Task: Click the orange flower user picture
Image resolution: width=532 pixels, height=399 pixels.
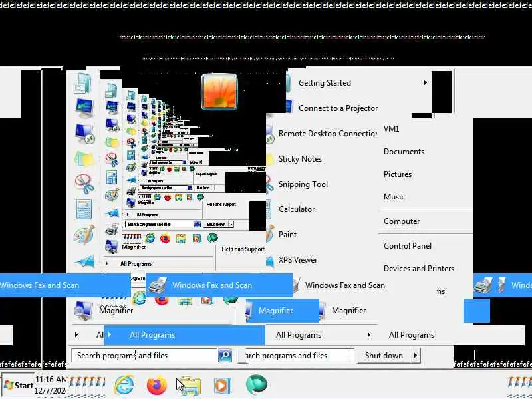Action: coord(219,92)
